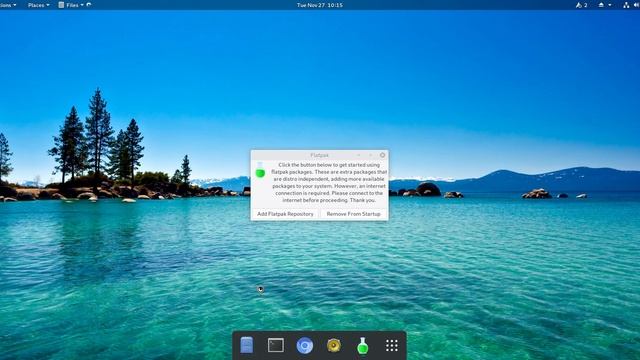Open the Places menu in top bar

coord(38,5)
